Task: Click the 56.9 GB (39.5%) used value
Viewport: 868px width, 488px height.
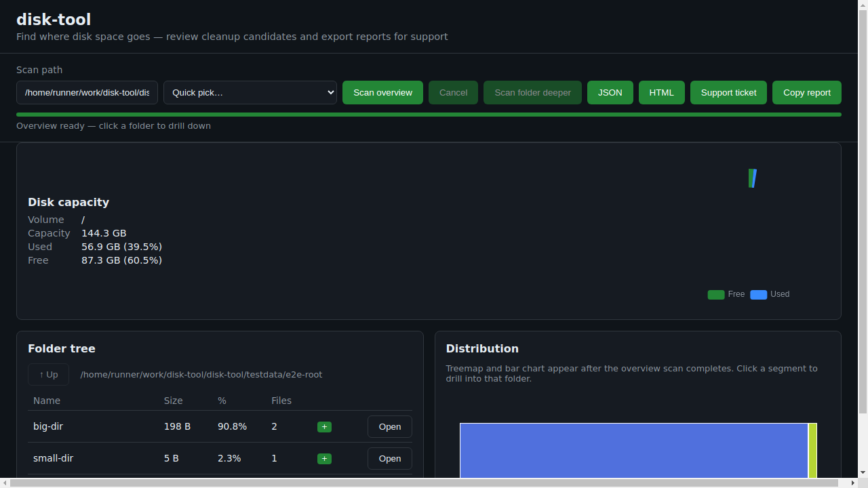Action: (x=121, y=247)
